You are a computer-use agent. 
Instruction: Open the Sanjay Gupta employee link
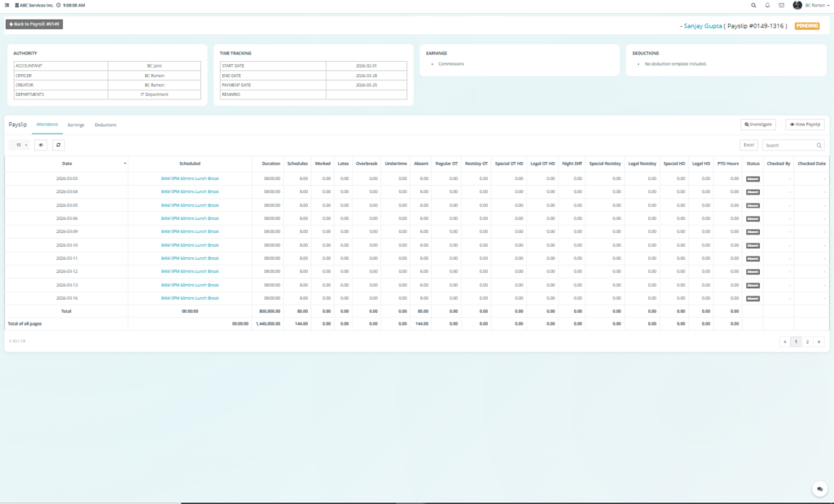pyautogui.click(x=702, y=26)
